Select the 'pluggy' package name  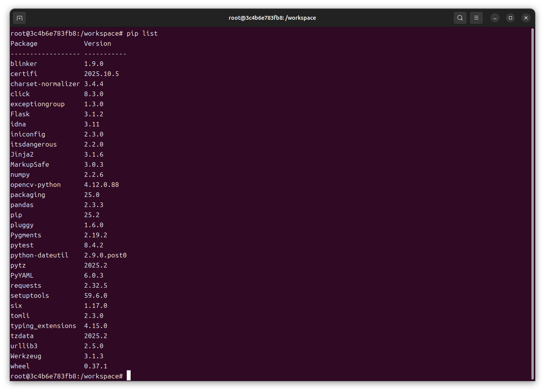[22, 225]
